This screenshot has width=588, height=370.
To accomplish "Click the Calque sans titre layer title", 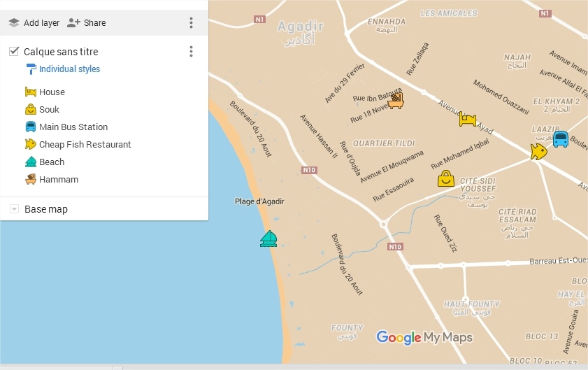I will click(x=61, y=52).
